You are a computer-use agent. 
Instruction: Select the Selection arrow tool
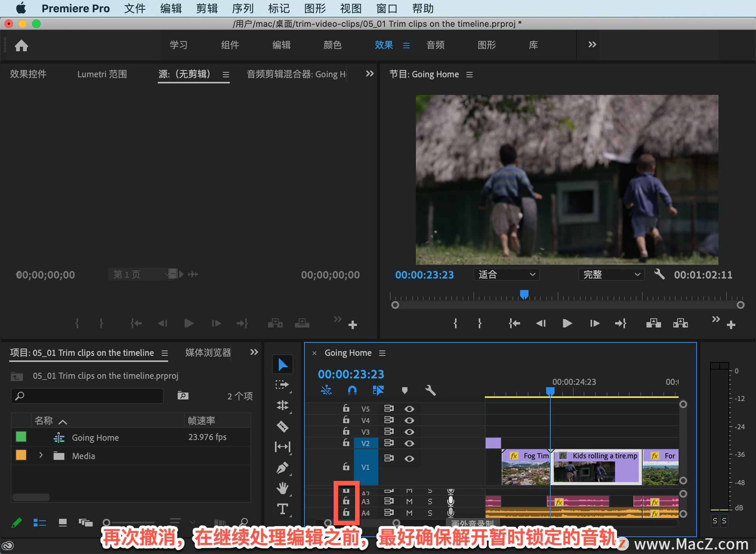[x=282, y=364]
